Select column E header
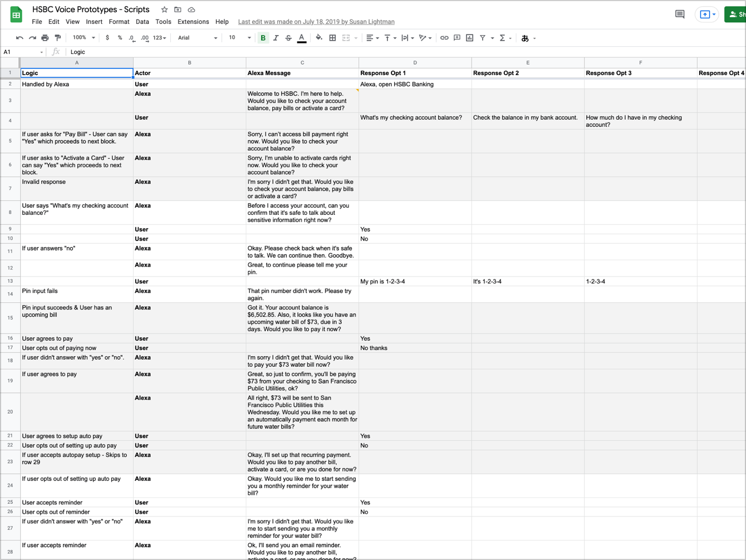 coord(528,63)
